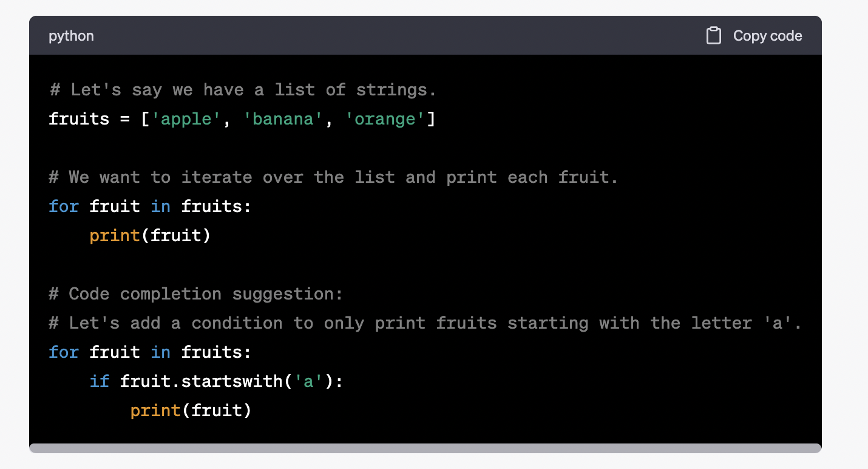This screenshot has width=868, height=469.
Task: Click the first 'for' keyword
Action: [64, 207]
